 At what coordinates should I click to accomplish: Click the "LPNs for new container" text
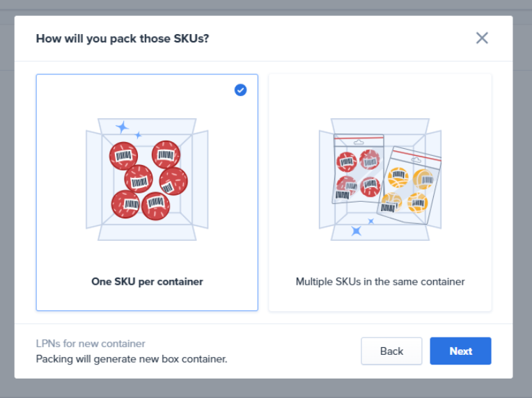91,344
